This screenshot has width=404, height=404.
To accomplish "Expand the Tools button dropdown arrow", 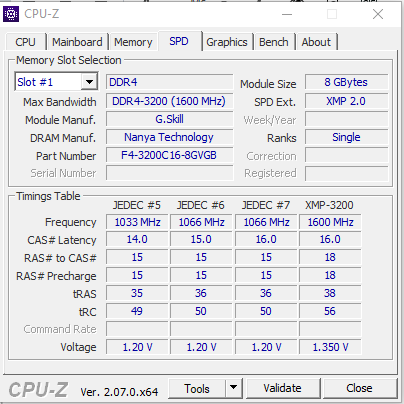I will pyautogui.click(x=234, y=388).
